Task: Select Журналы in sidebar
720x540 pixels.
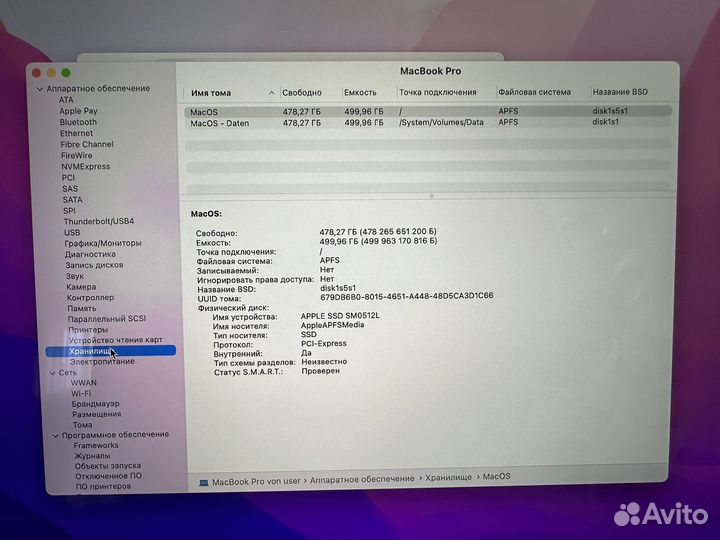Action: [x=92, y=456]
